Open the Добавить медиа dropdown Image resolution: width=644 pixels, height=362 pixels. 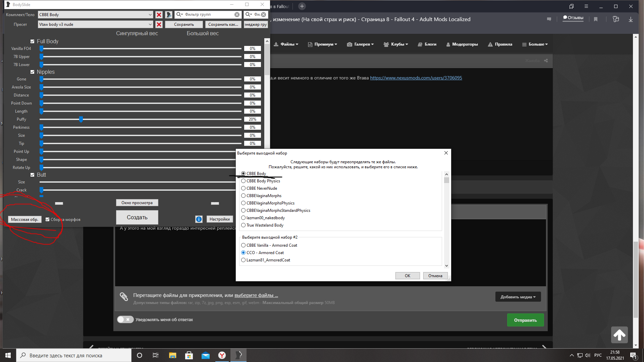click(x=518, y=297)
